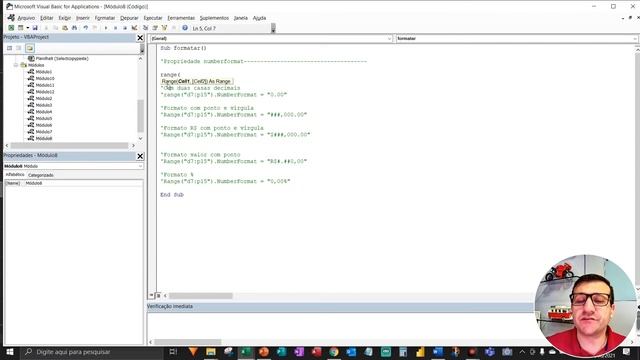Click the Windows Start button

pyautogui.click(x=9, y=352)
